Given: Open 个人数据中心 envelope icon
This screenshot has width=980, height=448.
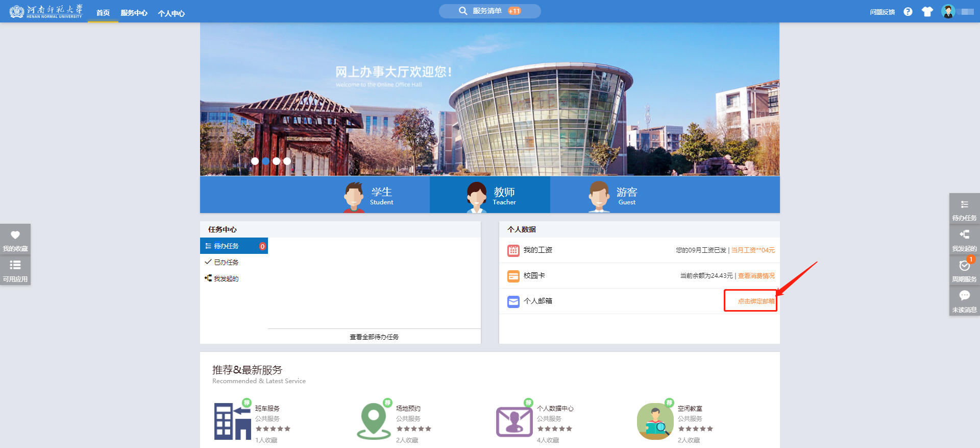Looking at the screenshot, I should [x=514, y=421].
